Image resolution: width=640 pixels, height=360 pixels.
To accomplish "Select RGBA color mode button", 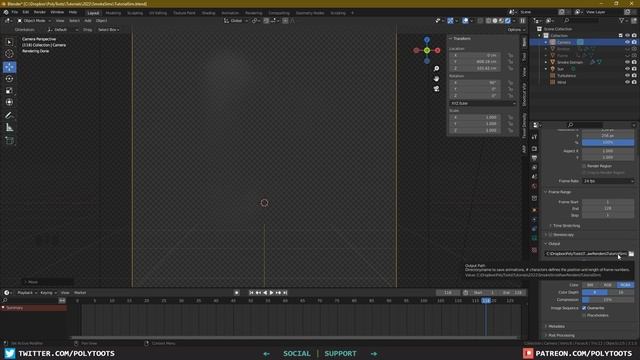I will [x=626, y=285].
